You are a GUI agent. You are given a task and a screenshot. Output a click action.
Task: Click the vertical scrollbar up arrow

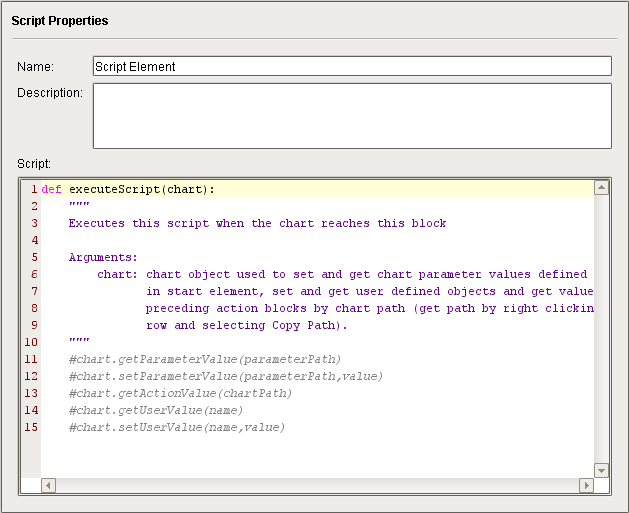tap(601, 187)
